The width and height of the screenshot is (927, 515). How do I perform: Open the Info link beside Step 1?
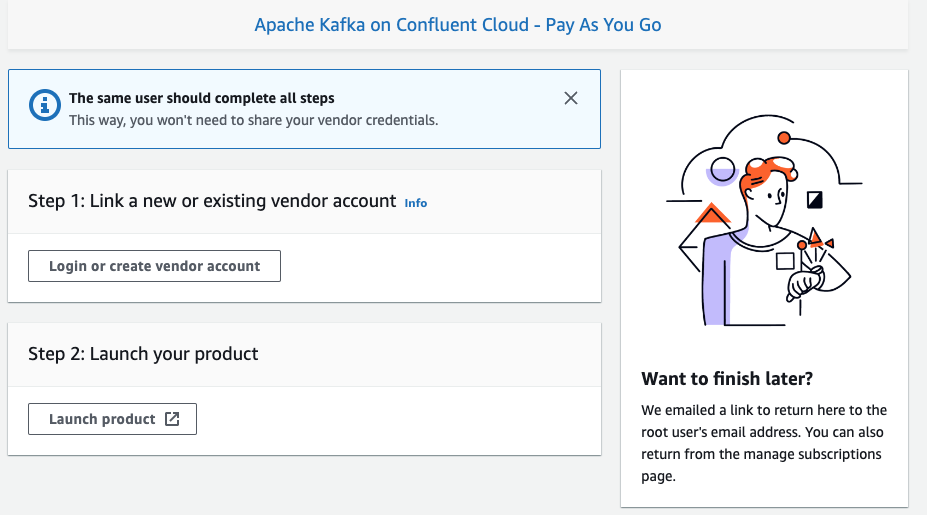[x=416, y=203]
